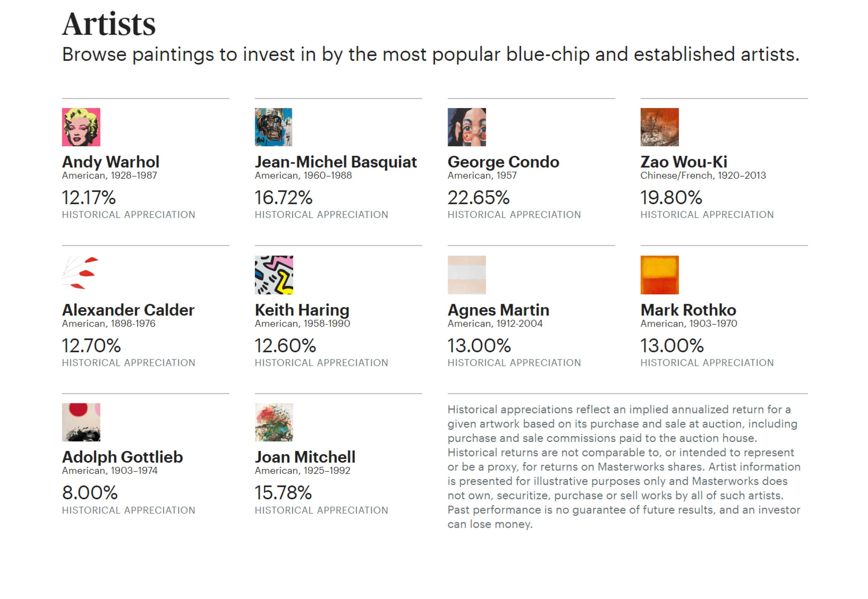The width and height of the screenshot is (868, 599).
Task: Click the Zao Wou-Ki painting thumbnail
Action: [x=660, y=127]
